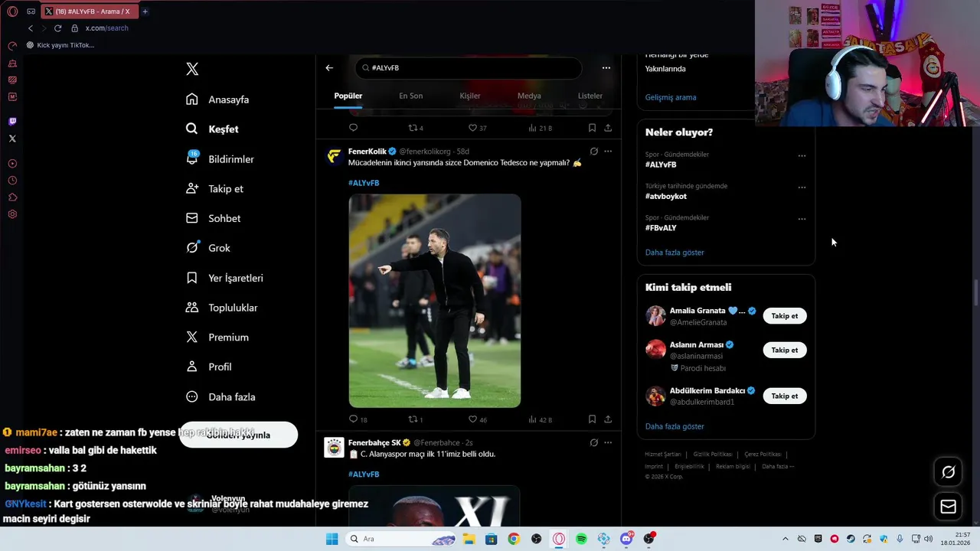This screenshot has height=551, width=980.
Task: Open Opera sidebar settings gear
Action: coord(12,214)
